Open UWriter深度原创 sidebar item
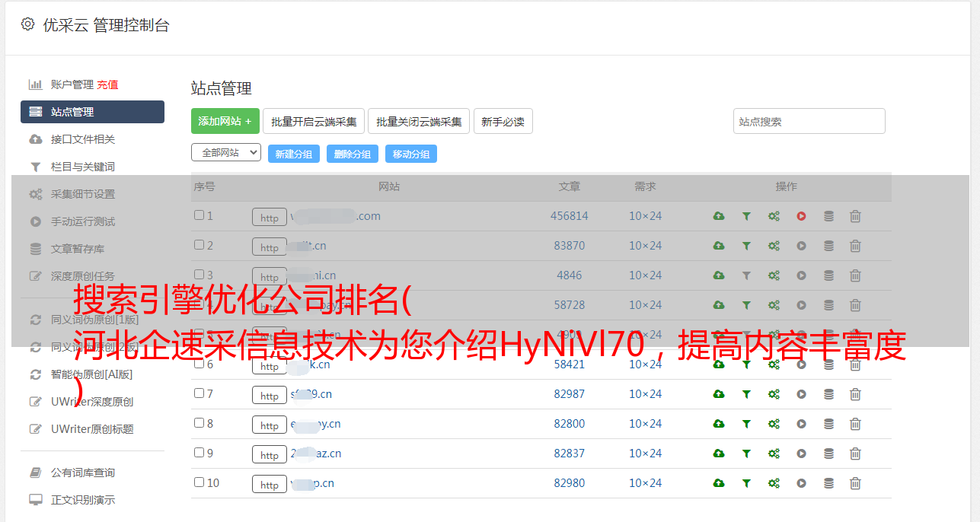This screenshot has height=522, width=980. 92,402
